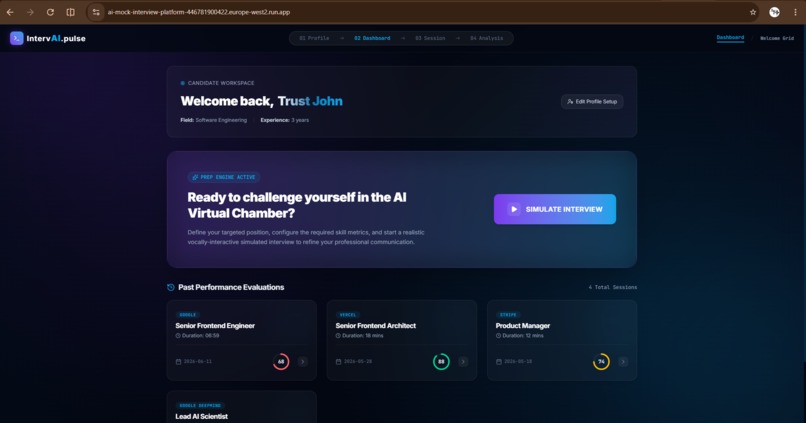Screen dimensions: 806x423
Task: Open Senior Frontend Architect details chevron
Action: (x=463, y=362)
